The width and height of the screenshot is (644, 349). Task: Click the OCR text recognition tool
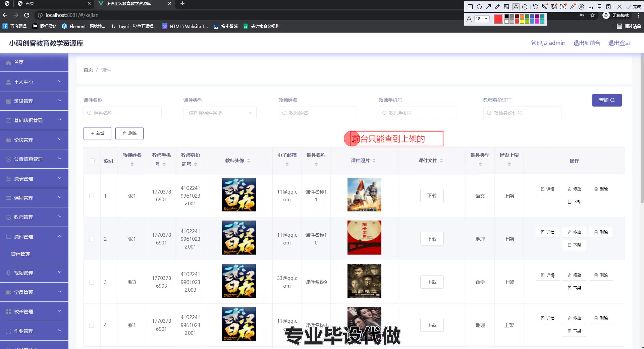pyautogui.click(x=563, y=7)
